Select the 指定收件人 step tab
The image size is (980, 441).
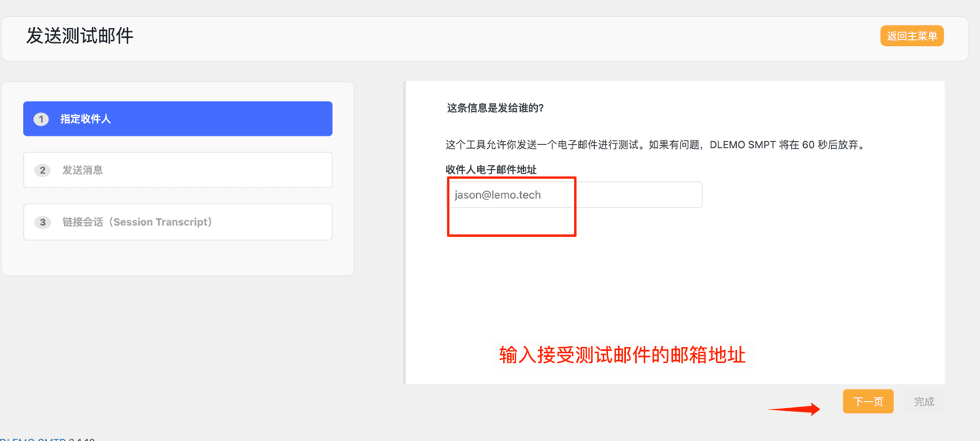(177, 119)
